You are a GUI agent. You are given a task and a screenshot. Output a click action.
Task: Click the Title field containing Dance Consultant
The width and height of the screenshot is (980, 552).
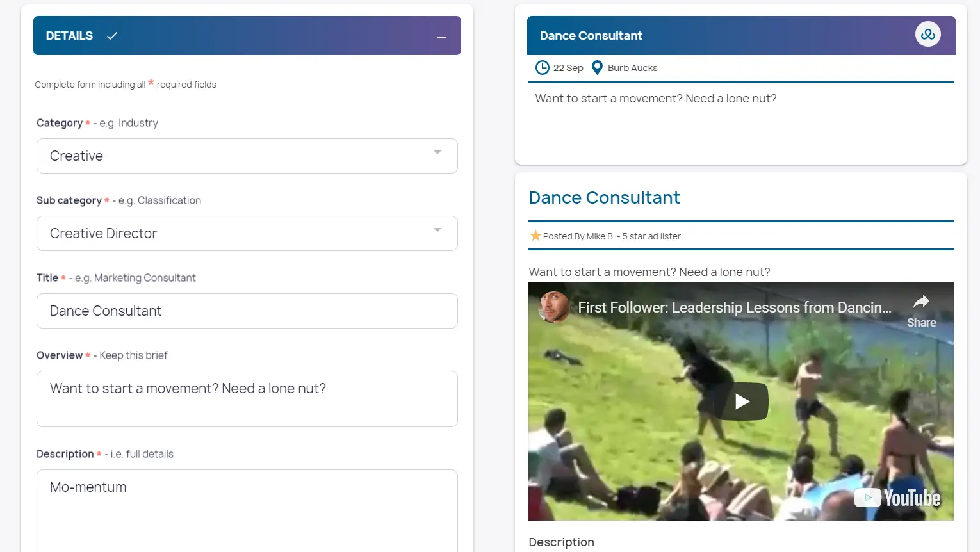(x=247, y=311)
